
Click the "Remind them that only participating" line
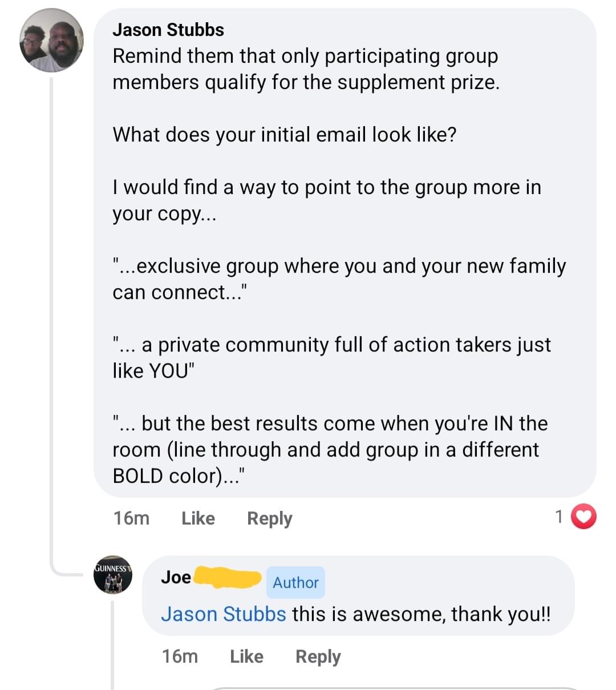[x=305, y=56]
